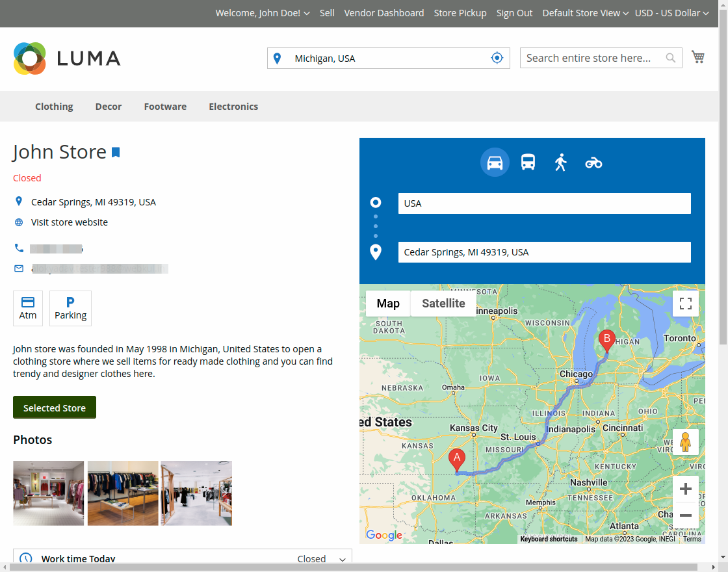Image resolution: width=728 pixels, height=572 pixels.
Task: Click map marker A
Action: (457, 461)
